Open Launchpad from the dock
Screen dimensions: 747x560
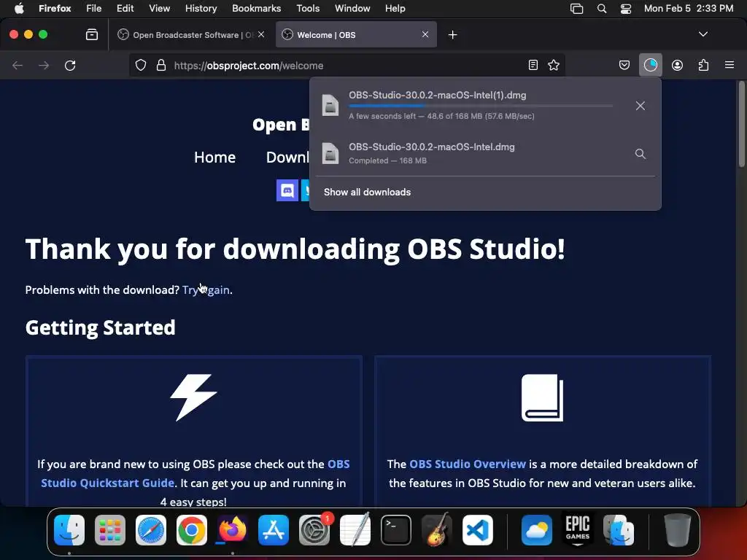(110, 530)
